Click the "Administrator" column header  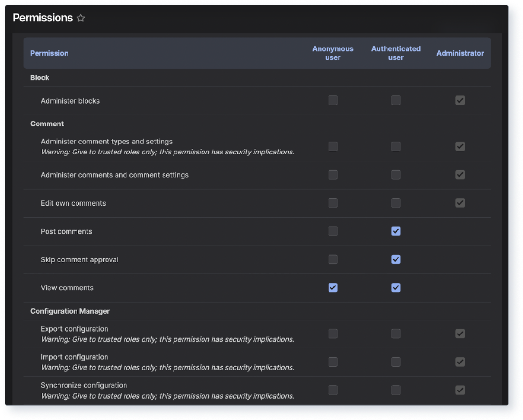(x=460, y=53)
